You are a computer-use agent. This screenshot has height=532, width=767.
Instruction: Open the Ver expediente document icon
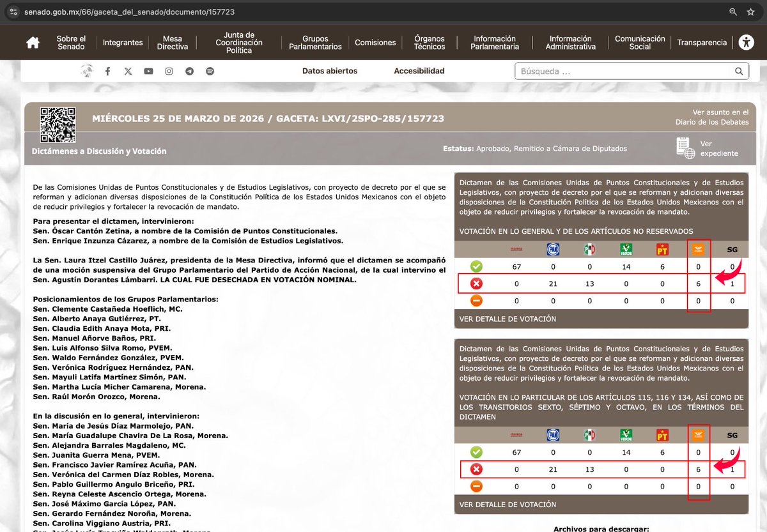[x=685, y=148]
